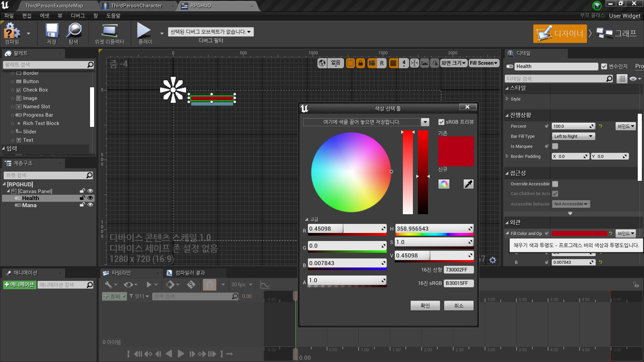Hide the Mana widget via eye icon

90,205
